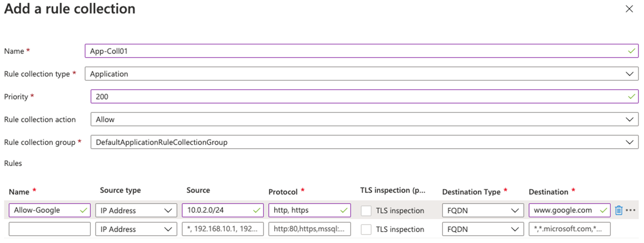The height and width of the screenshot is (243, 644).
Task: Click the empty rule Name field in second row
Action: 49,229
